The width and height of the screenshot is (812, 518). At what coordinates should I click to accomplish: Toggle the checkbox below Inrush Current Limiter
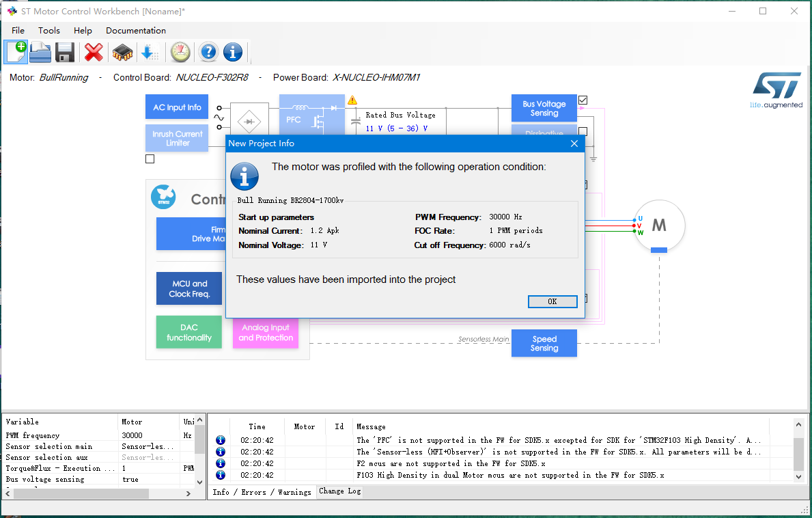(x=150, y=159)
